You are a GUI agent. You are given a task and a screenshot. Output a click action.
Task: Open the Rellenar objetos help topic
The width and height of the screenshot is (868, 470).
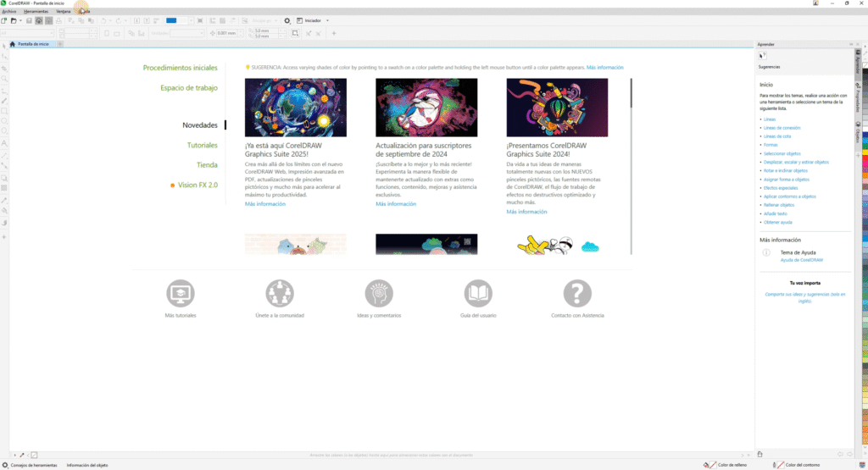[779, 205]
